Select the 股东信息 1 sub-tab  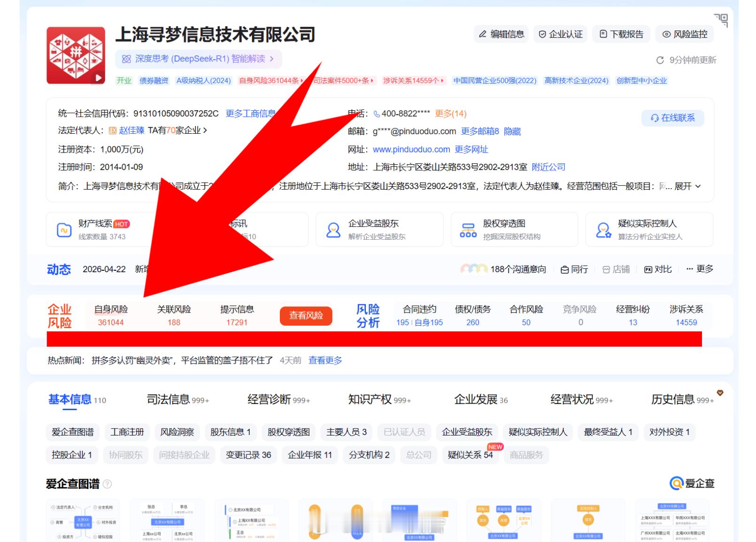click(x=231, y=432)
